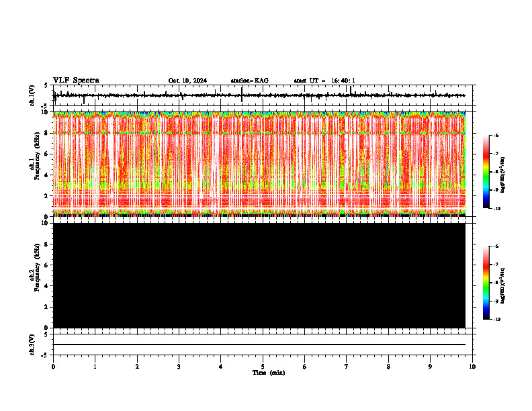Click the "7" tick on the time axis

coord(347,367)
